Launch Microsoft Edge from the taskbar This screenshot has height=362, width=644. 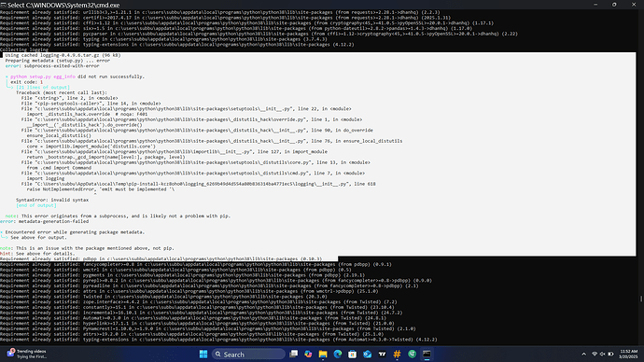coord(338,355)
